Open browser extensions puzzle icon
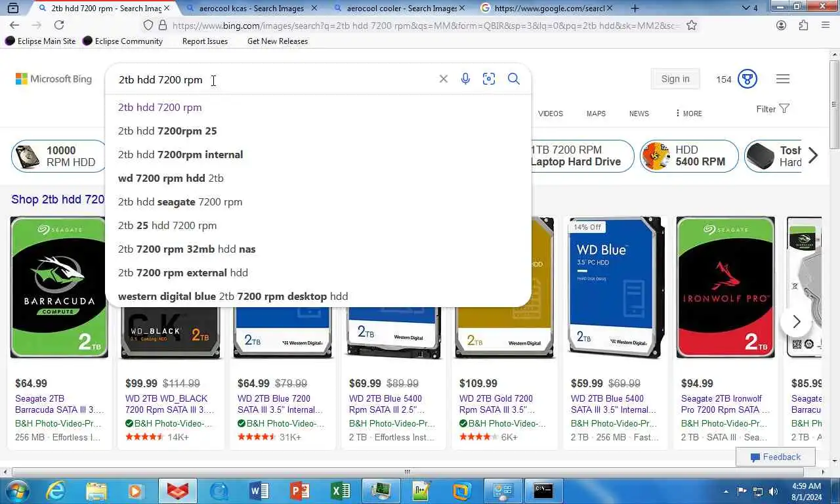The width and height of the screenshot is (840, 504). click(x=803, y=25)
